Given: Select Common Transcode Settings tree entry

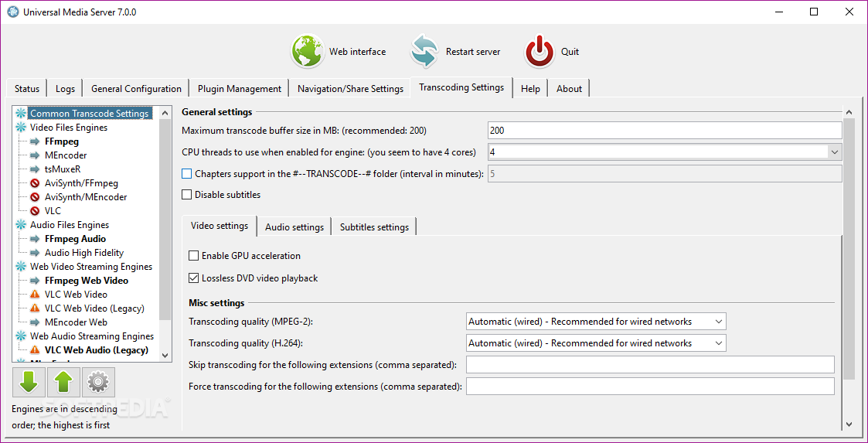Looking at the screenshot, I should click(x=90, y=114).
